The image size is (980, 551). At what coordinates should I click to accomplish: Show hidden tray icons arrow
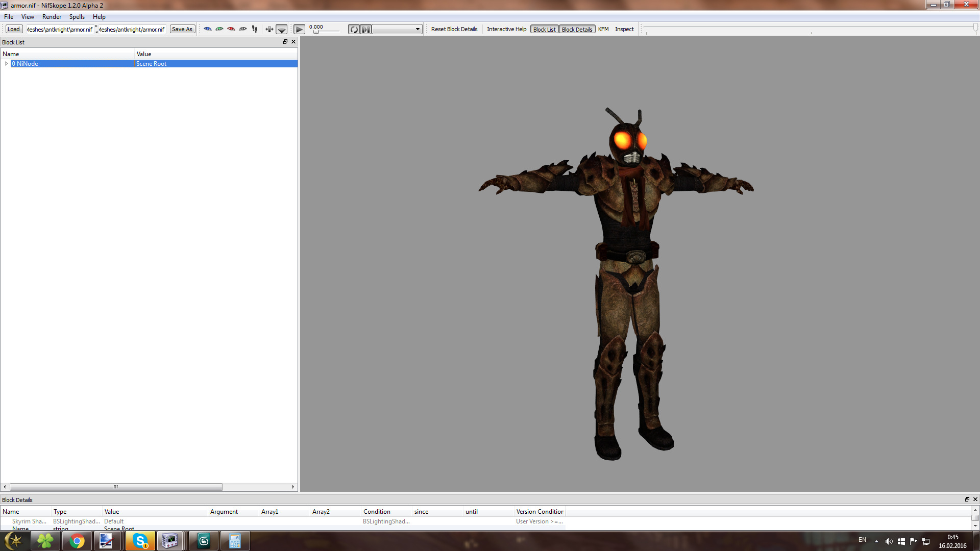coord(876,541)
